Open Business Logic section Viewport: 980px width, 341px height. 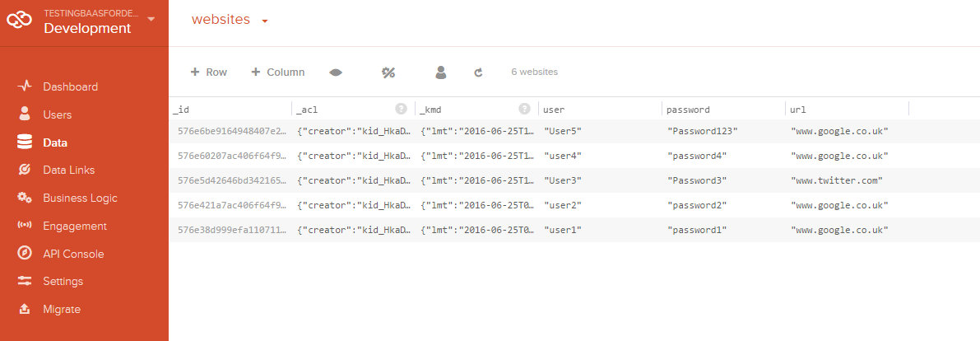click(80, 198)
